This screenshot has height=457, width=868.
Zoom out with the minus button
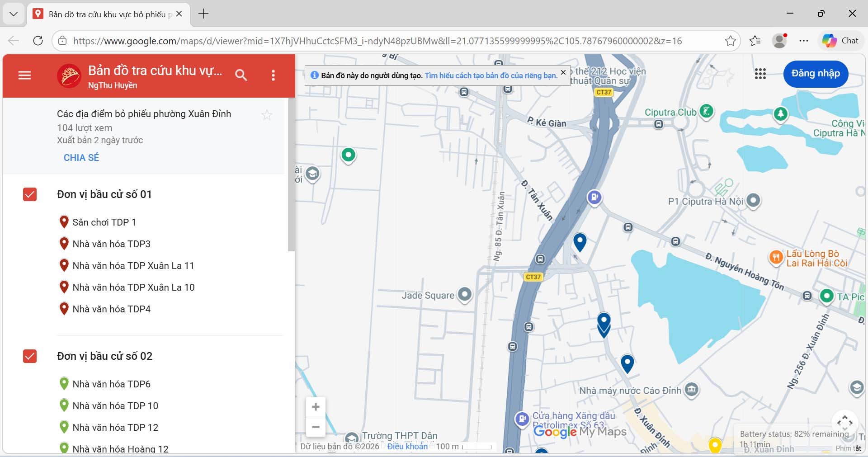coord(316,427)
